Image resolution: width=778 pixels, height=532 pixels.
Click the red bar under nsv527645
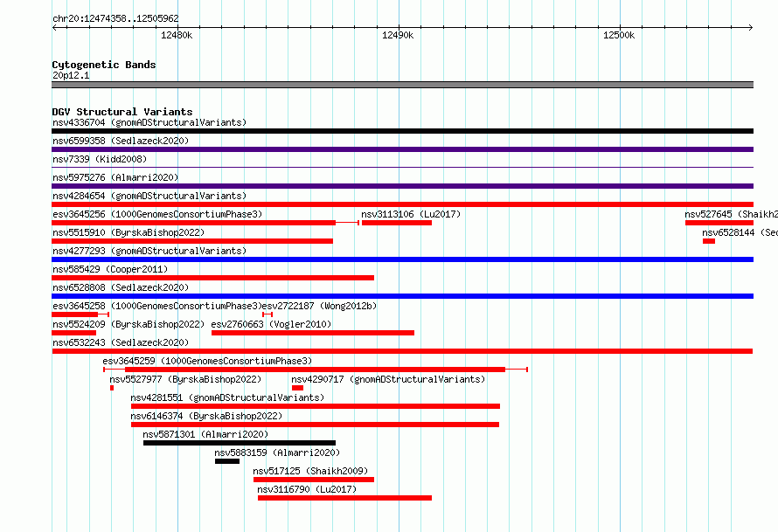pos(719,223)
